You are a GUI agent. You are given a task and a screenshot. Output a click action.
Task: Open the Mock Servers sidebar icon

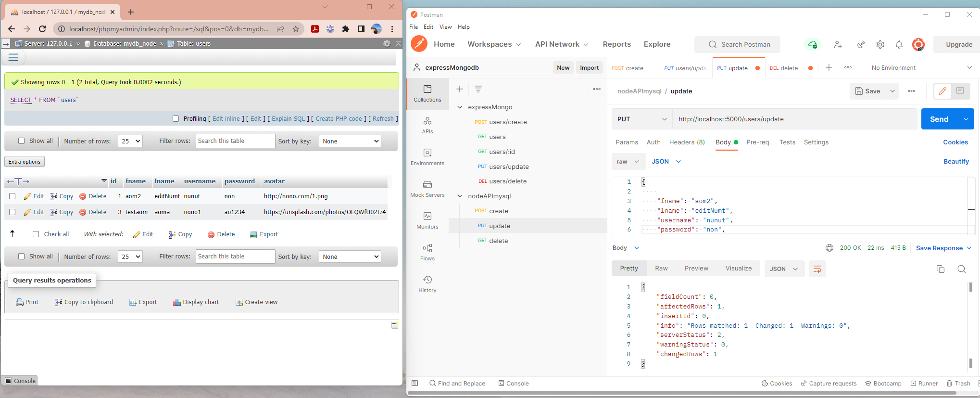click(x=427, y=189)
